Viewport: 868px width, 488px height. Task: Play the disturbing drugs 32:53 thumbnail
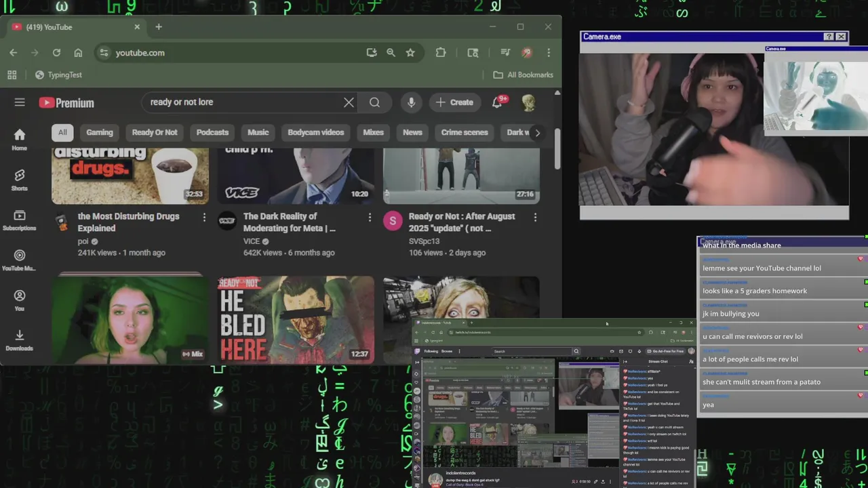click(130, 175)
